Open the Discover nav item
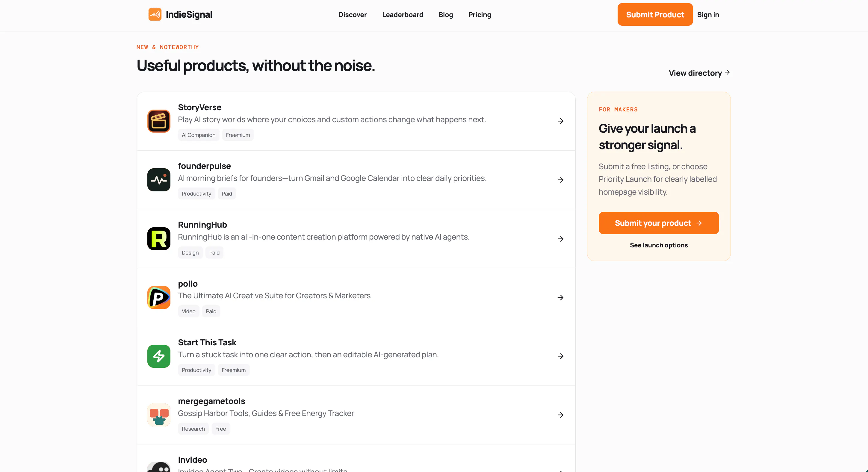868x472 pixels. (x=353, y=14)
